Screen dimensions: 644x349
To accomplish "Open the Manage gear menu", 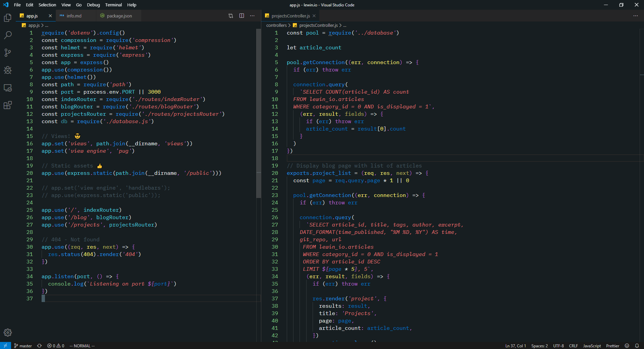I will point(7,333).
